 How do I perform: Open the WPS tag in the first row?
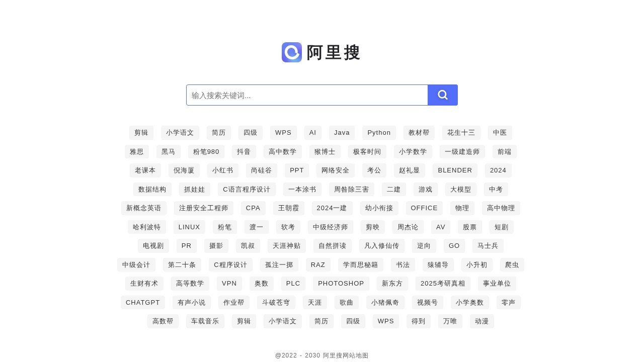point(283,132)
